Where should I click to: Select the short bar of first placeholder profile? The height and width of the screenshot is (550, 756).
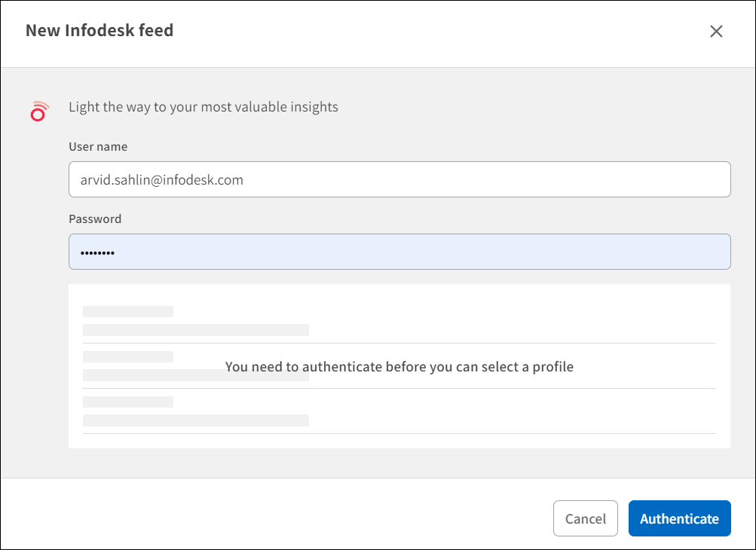[128, 311]
